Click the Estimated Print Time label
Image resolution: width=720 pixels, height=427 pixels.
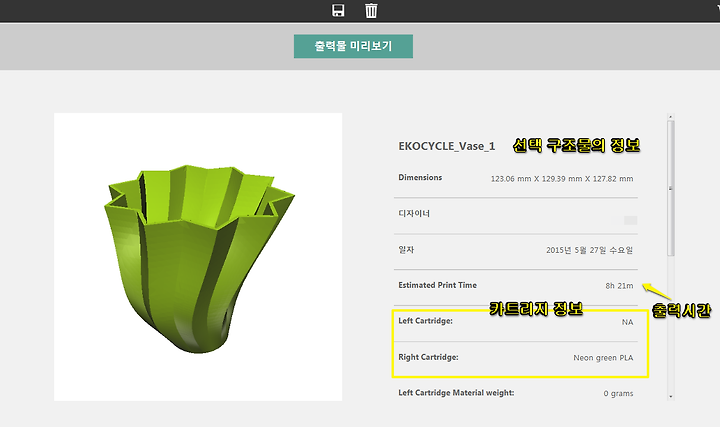click(438, 285)
